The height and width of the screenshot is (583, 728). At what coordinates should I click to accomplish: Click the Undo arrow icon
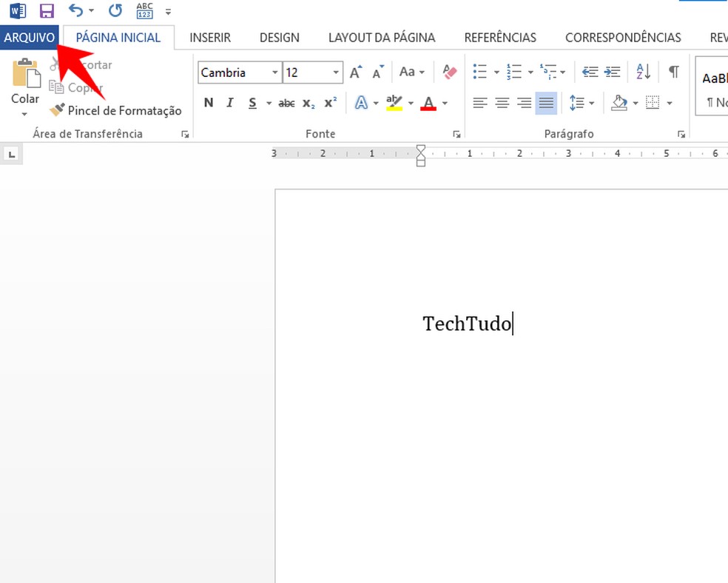[75, 11]
